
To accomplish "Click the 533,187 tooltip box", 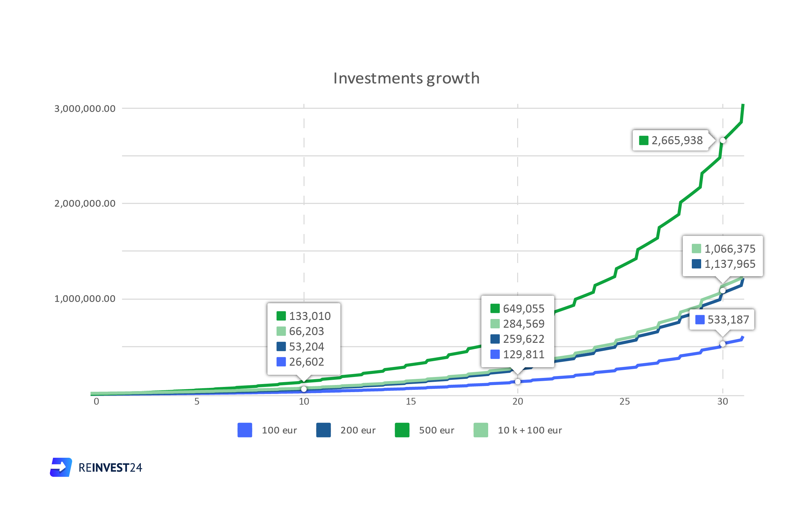I will click(722, 320).
